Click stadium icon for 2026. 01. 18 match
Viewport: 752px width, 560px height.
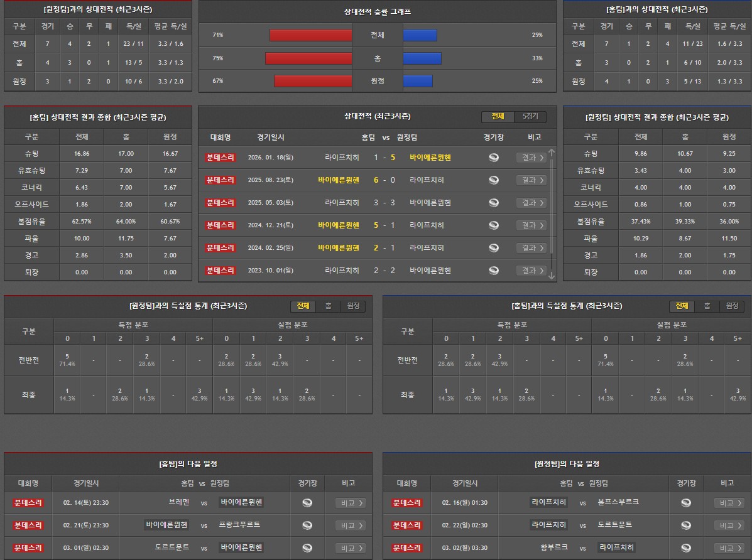click(x=494, y=158)
